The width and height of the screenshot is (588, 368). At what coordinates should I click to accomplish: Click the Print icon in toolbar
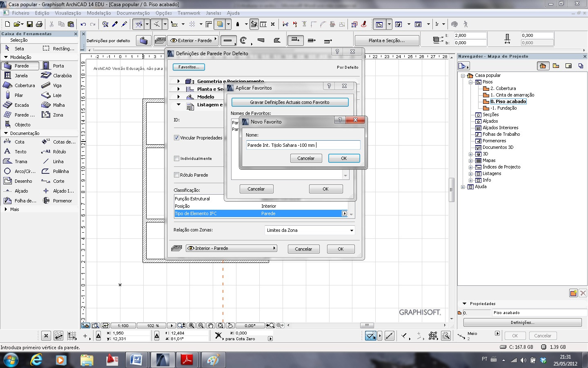coord(39,24)
